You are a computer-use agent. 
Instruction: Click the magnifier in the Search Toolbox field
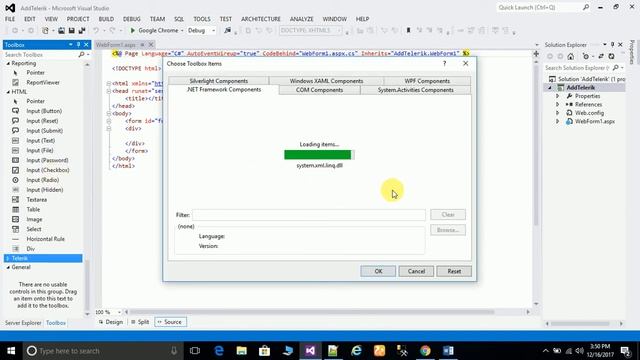(81, 54)
